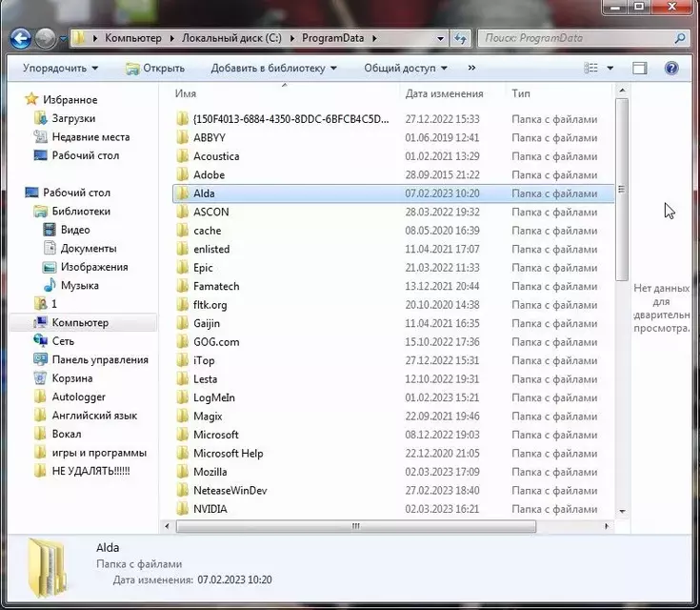The height and width of the screenshot is (610, 700).
Task: Click the Открыть toolbar button
Action: pyautogui.click(x=155, y=69)
